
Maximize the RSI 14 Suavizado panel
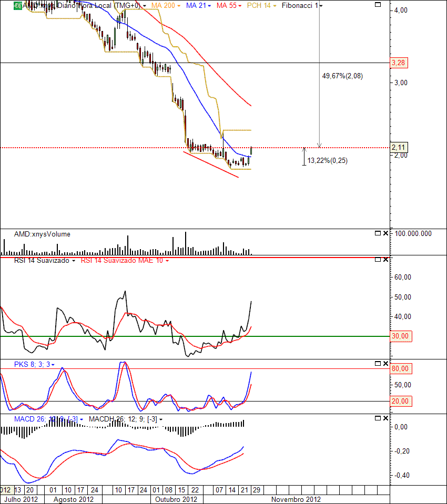[x=377, y=260]
